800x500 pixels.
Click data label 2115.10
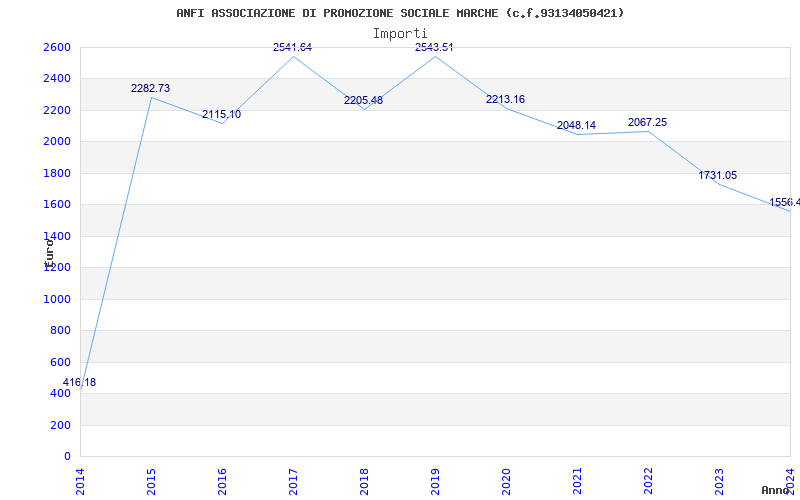click(221, 115)
